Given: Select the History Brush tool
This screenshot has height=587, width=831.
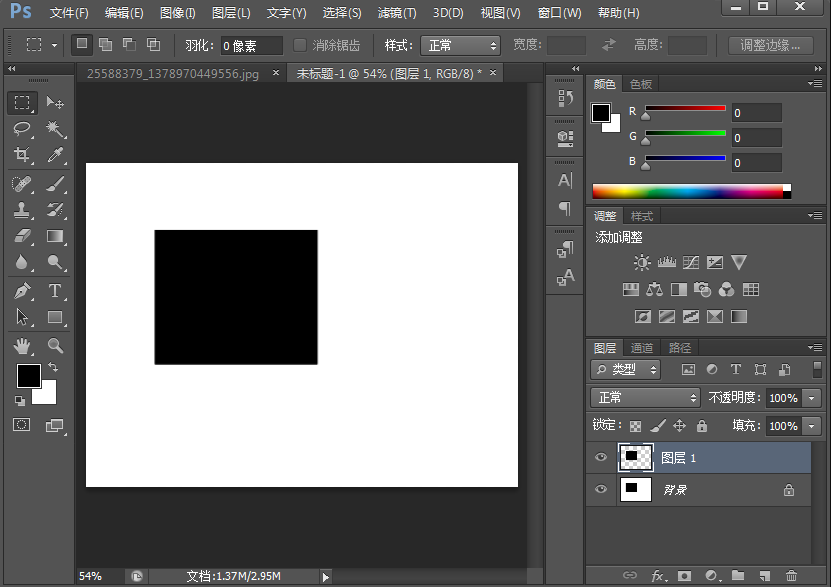Looking at the screenshot, I should pos(55,210).
